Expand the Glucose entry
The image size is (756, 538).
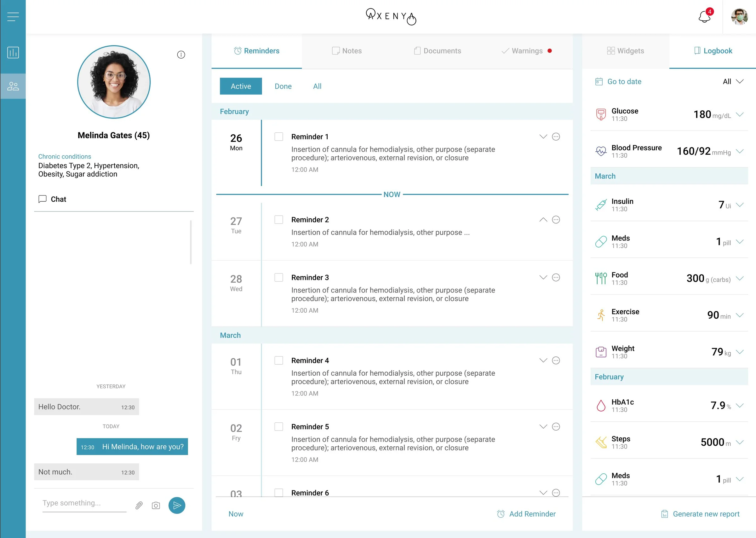[740, 115]
